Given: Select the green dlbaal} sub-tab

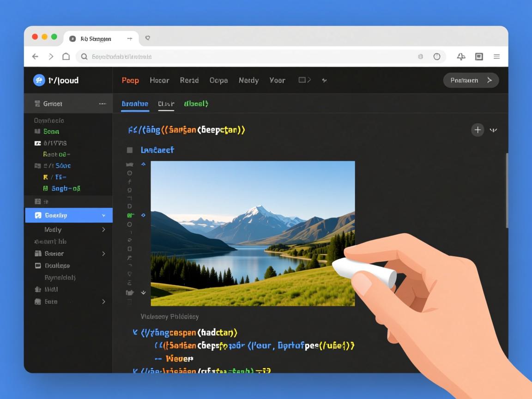Looking at the screenshot, I should (196, 104).
